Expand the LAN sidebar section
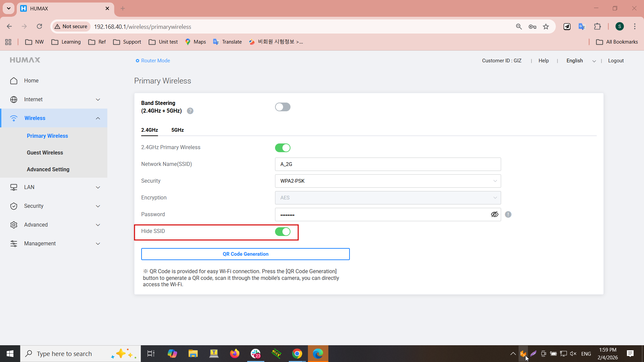 pos(54,187)
